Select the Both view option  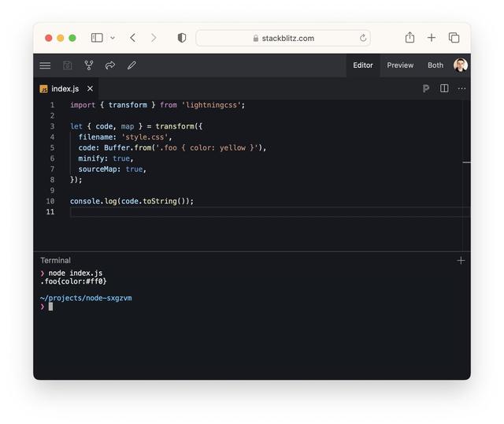pos(435,65)
